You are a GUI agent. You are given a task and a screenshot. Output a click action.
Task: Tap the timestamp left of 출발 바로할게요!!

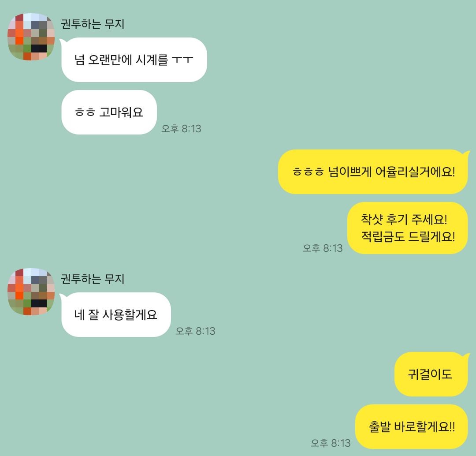coord(331,443)
